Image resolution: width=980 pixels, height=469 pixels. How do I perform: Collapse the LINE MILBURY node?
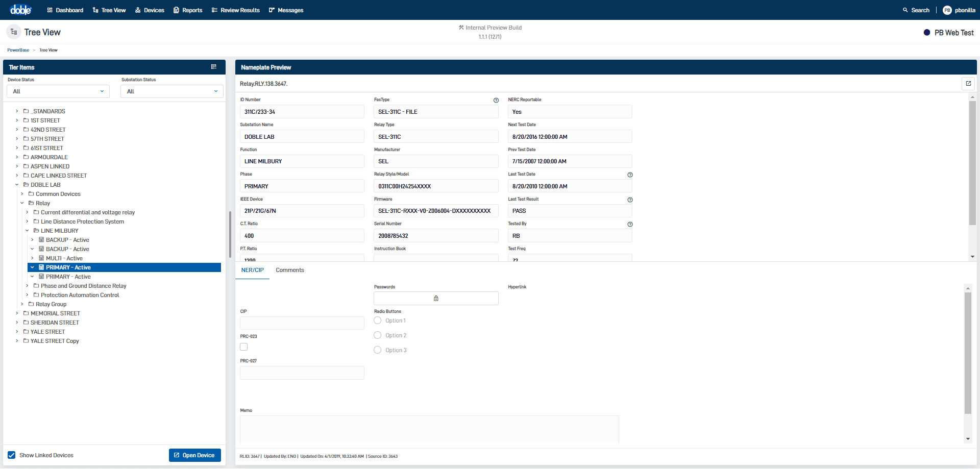pyautogui.click(x=27, y=231)
